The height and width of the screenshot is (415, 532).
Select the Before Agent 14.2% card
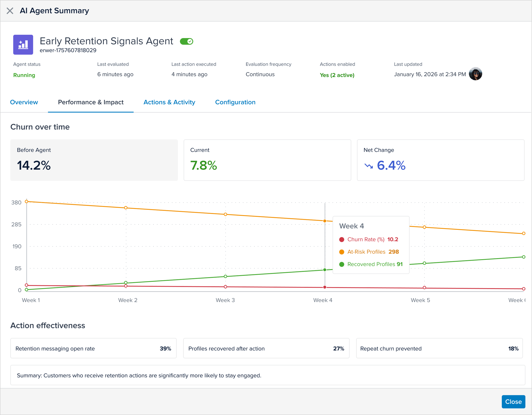[x=94, y=160]
